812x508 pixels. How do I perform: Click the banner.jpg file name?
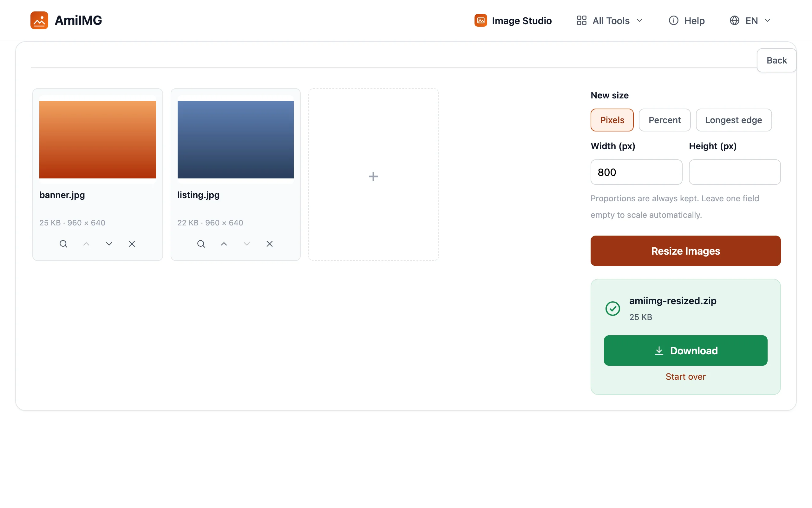(x=62, y=195)
